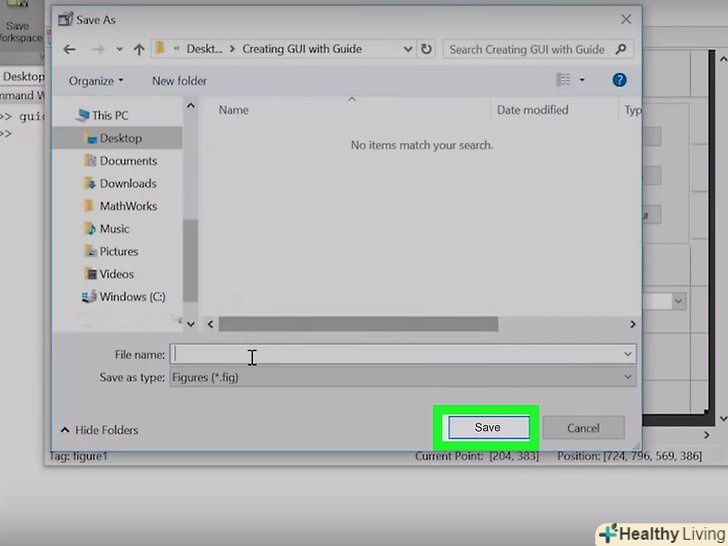Close the Save As dialog
This screenshot has height=546, width=728.
point(626,19)
